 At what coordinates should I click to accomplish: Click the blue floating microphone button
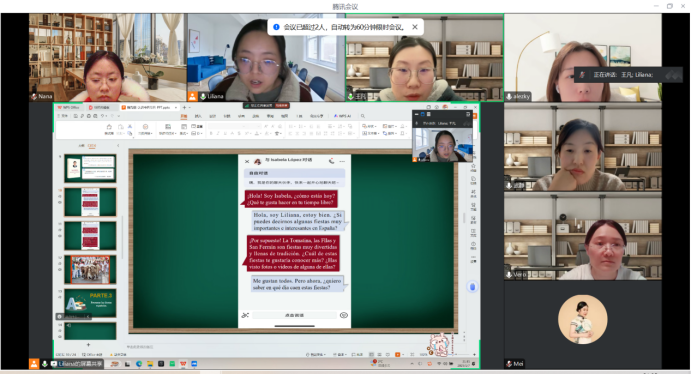click(x=472, y=287)
